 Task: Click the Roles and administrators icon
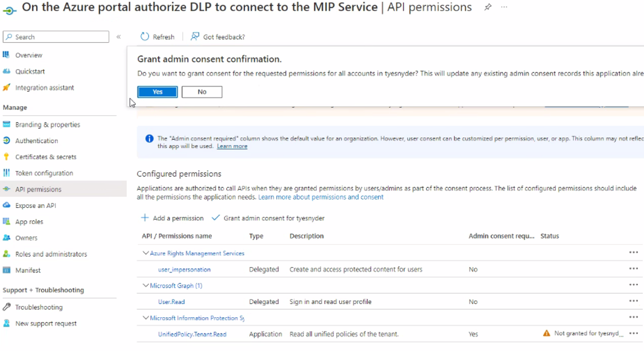[6, 254]
